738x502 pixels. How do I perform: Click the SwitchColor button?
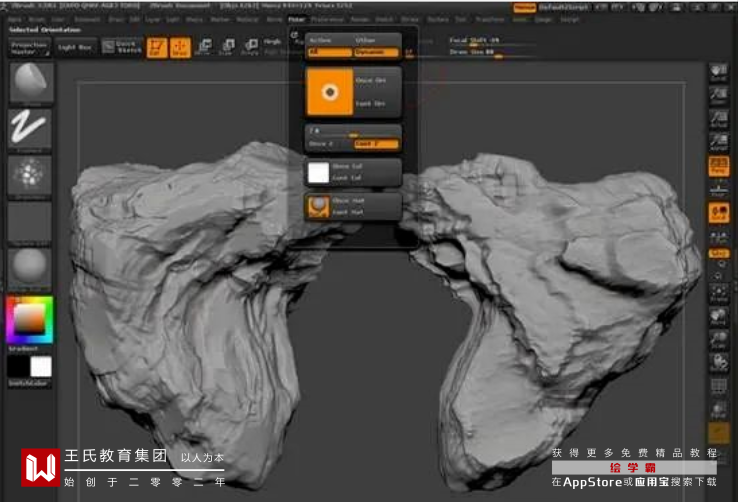29,383
